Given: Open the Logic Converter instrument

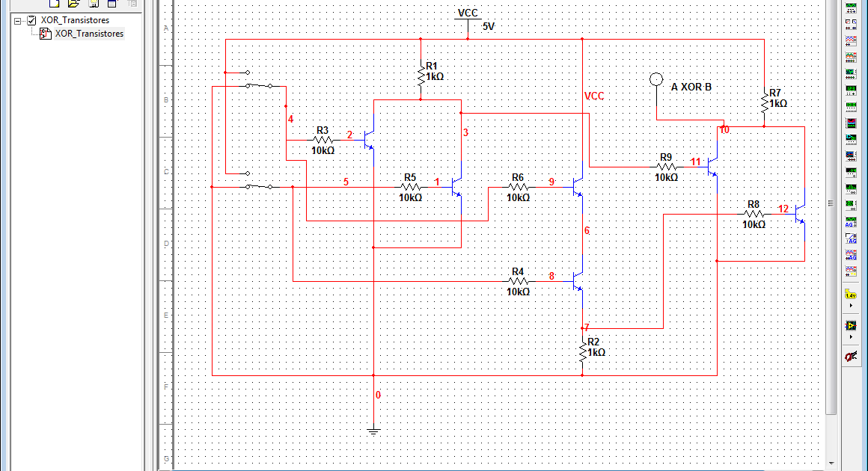Looking at the screenshot, I should [851, 140].
